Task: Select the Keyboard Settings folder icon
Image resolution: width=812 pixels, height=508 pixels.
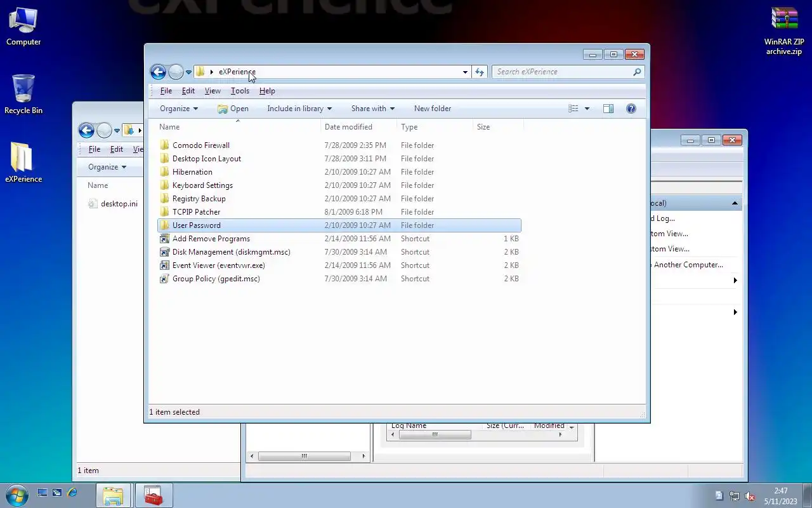Action: click(x=165, y=185)
